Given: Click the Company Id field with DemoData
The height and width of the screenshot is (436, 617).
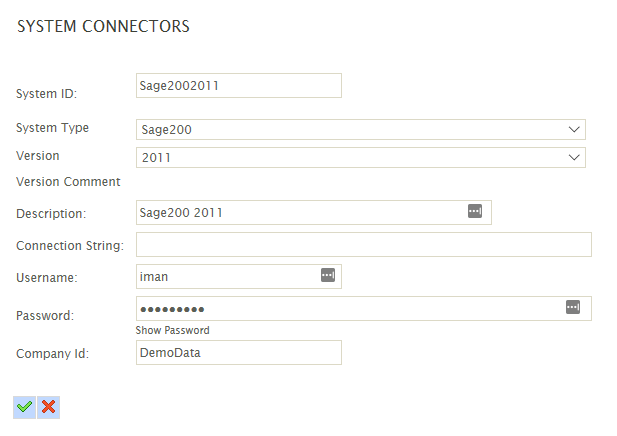Looking at the screenshot, I should point(238,353).
